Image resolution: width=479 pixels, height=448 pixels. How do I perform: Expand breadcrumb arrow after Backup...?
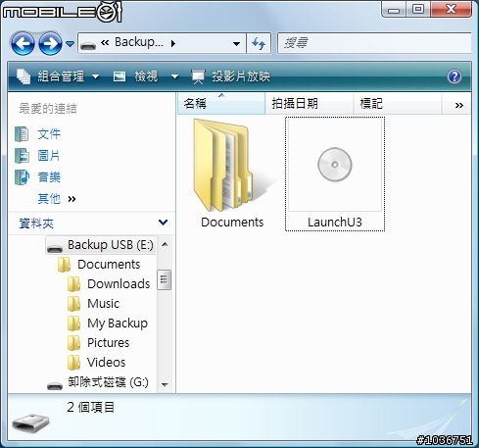pyautogui.click(x=173, y=43)
